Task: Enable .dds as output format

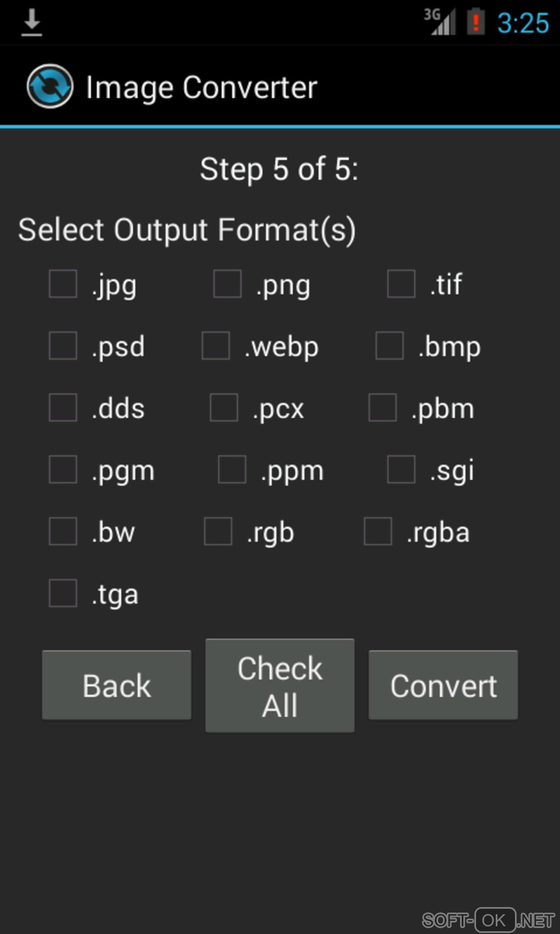Action: coord(63,408)
